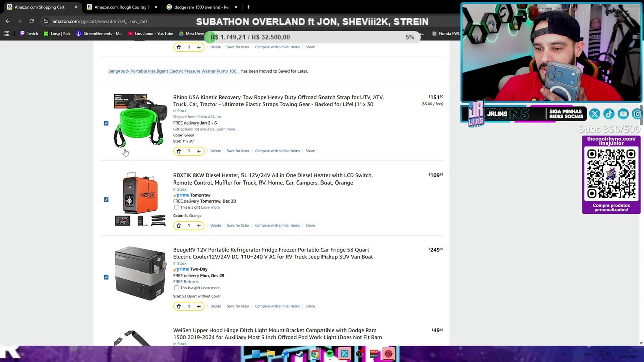The height and width of the screenshot is (362, 644).
Task: Open site information icon in address bar
Action: (46, 21)
